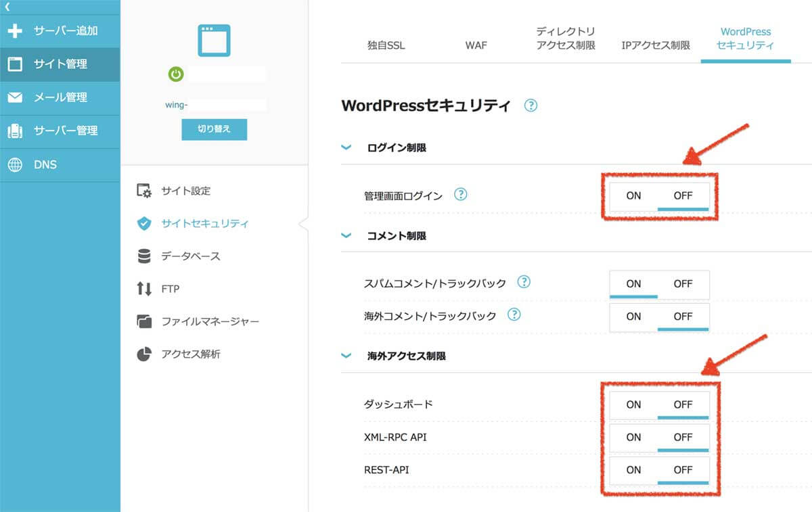Turn ON スパムコメント/トラックバック
The image size is (812, 512).
pyautogui.click(x=633, y=284)
